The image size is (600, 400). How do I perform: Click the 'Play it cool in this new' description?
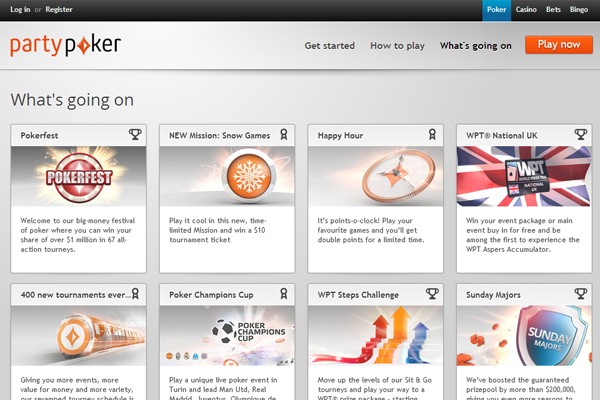218,230
